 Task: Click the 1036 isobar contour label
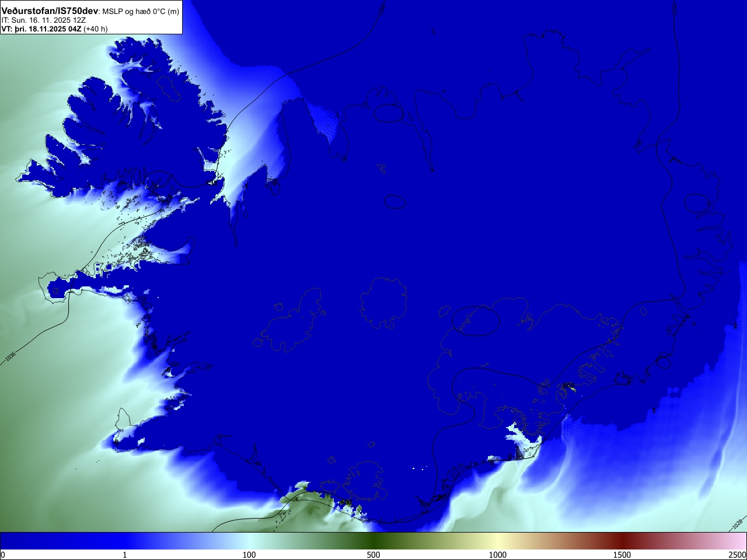tap(10, 356)
